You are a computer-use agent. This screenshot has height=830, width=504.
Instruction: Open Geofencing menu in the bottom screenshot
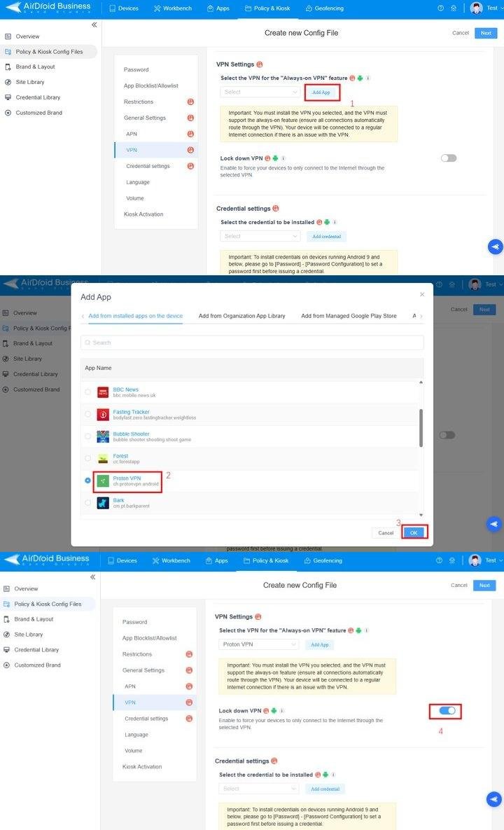click(323, 560)
